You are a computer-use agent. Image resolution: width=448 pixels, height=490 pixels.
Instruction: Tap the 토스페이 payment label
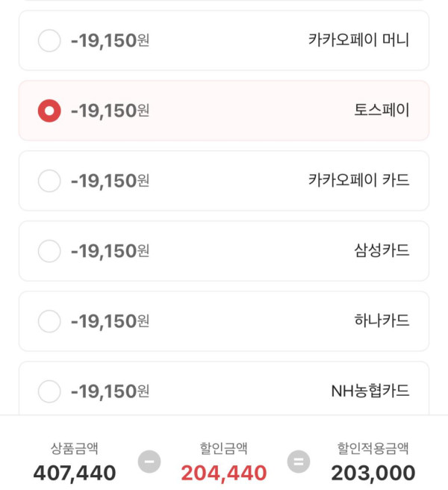382,111
